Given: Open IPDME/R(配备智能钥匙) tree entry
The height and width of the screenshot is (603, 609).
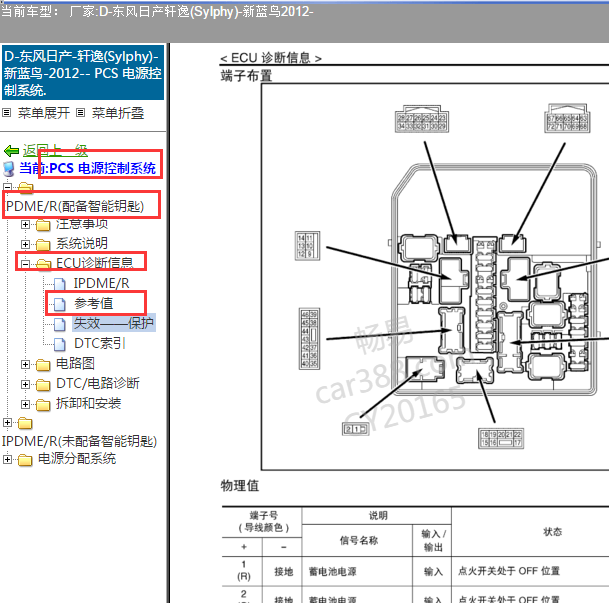Looking at the screenshot, I should pyautogui.click(x=73, y=206).
